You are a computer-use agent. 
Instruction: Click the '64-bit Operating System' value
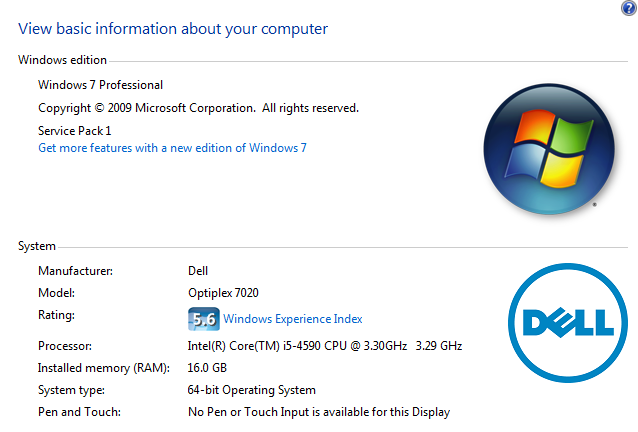click(x=251, y=390)
